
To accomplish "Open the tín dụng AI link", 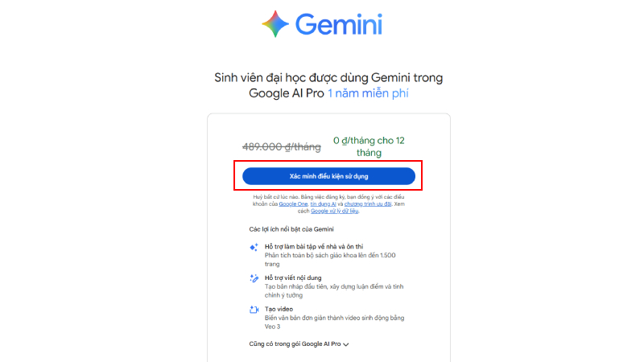I will 323,204.
